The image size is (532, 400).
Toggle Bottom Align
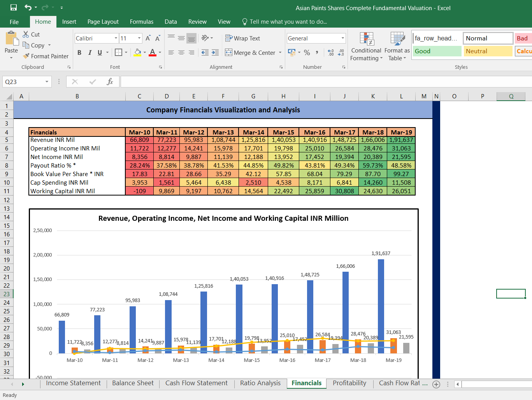coord(191,38)
